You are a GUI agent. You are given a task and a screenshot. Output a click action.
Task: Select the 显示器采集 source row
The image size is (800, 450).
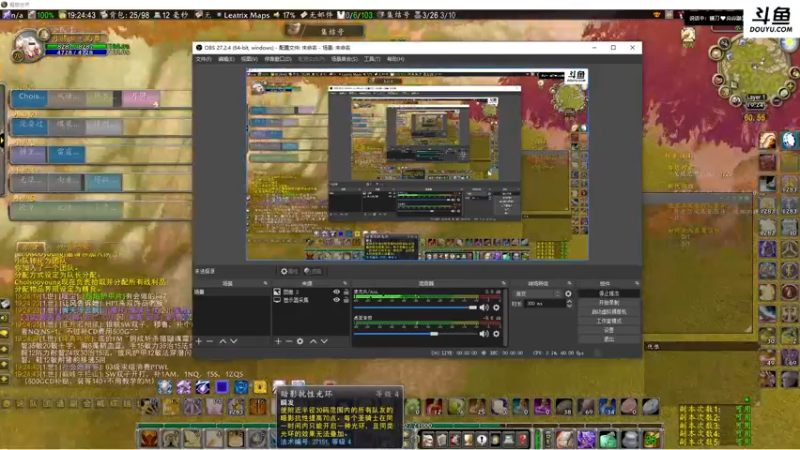pyautogui.click(x=311, y=300)
